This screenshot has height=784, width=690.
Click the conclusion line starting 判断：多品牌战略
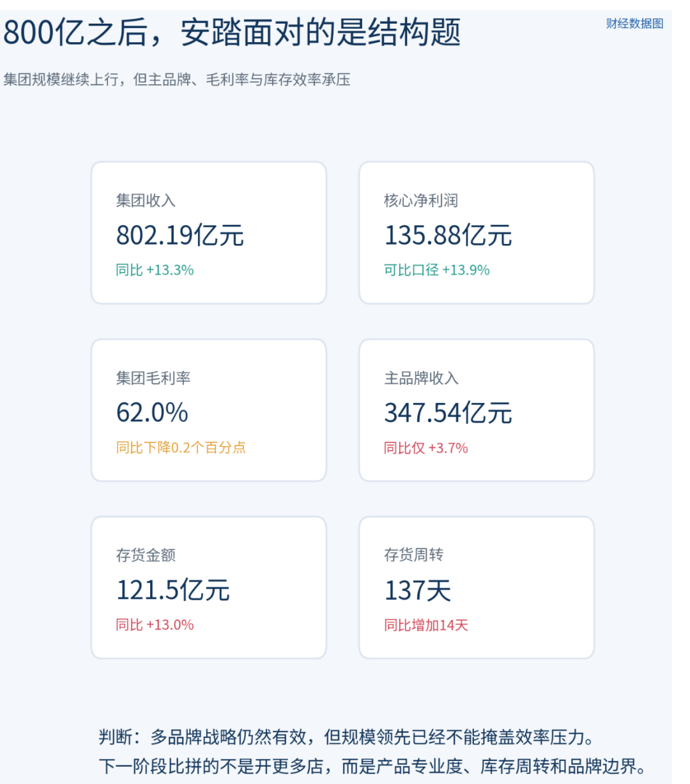click(x=348, y=737)
